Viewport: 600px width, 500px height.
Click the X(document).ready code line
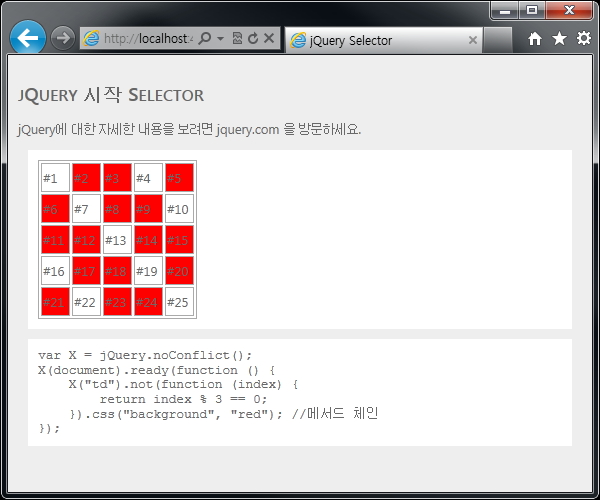coord(156,370)
